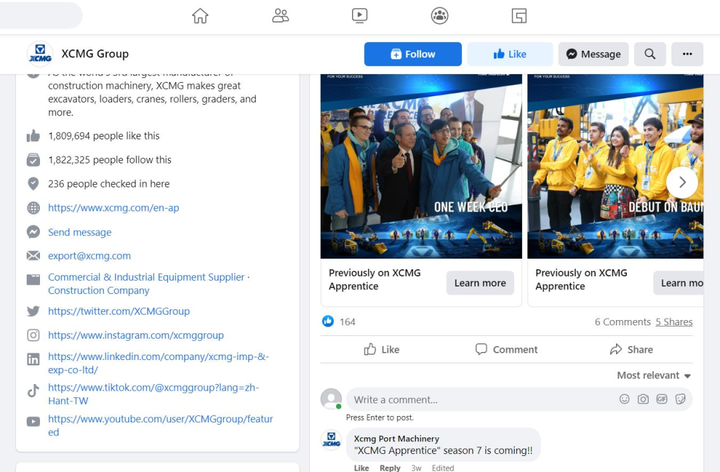Click the XCMG Group page logo
Viewport: 720px width, 472px height.
tap(40, 54)
